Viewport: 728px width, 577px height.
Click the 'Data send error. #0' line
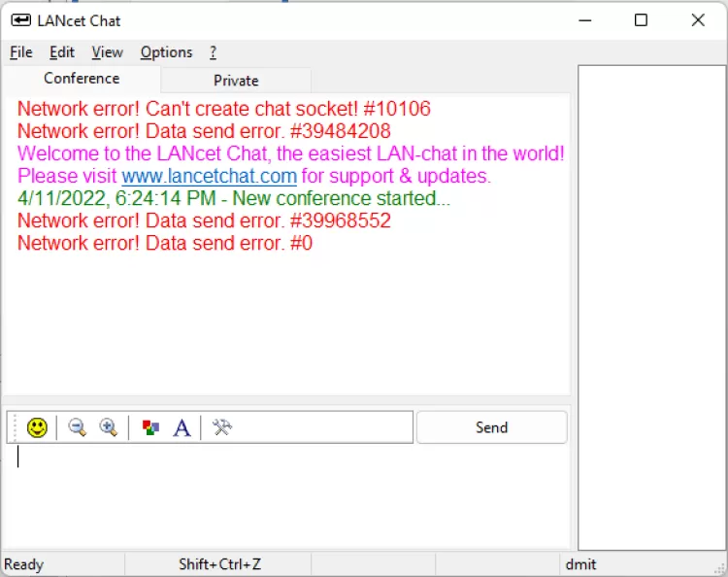[x=165, y=243]
